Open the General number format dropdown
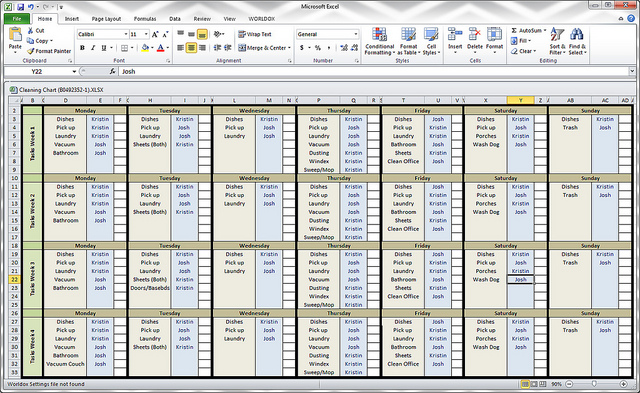The height and width of the screenshot is (393, 640). point(356,34)
